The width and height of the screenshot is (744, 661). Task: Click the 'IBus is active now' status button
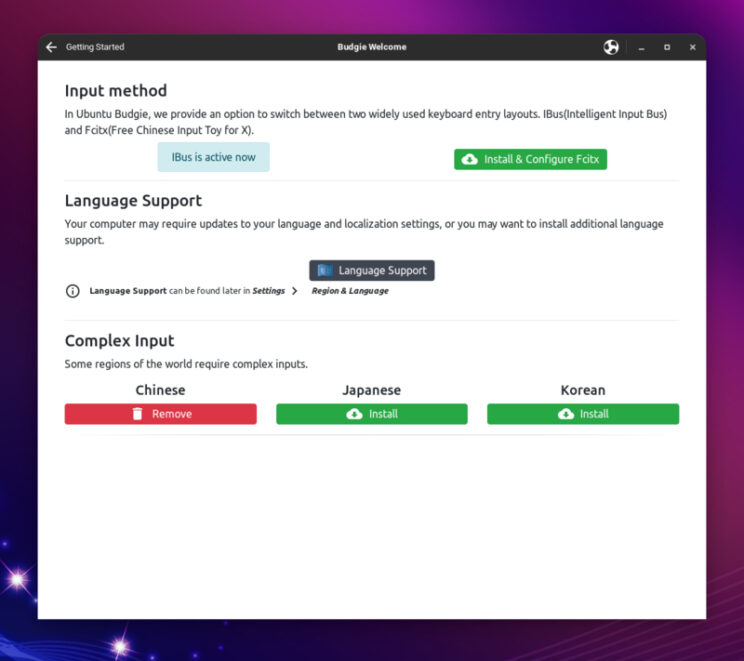click(213, 157)
